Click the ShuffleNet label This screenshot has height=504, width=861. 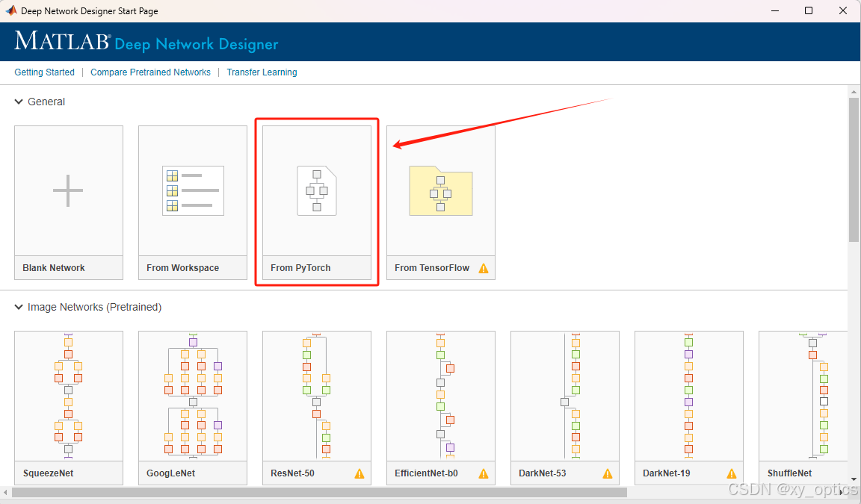789,473
